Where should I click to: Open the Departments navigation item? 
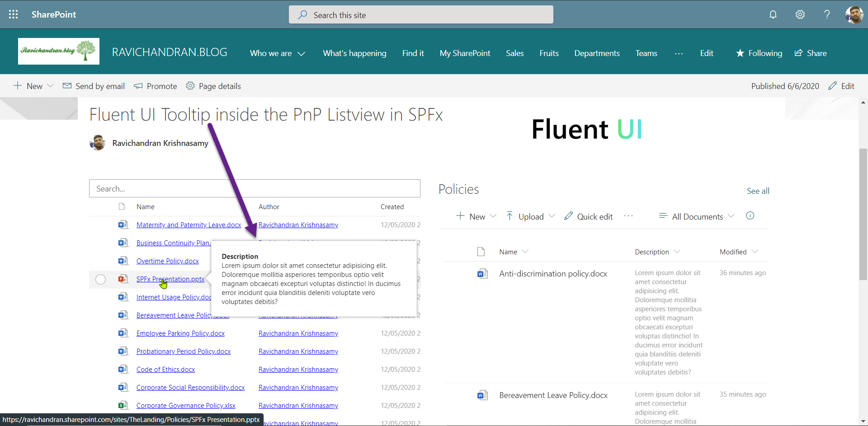(597, 53)
